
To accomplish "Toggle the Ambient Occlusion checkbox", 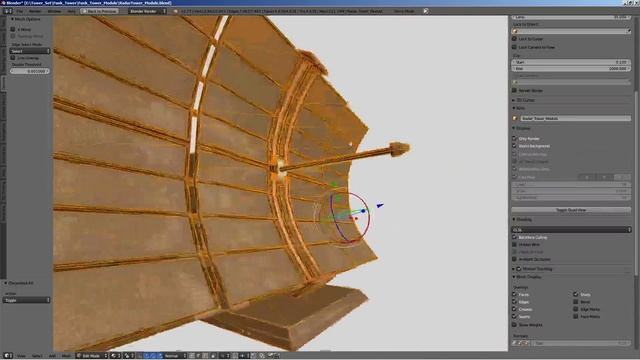I will (x=514, y=259).
